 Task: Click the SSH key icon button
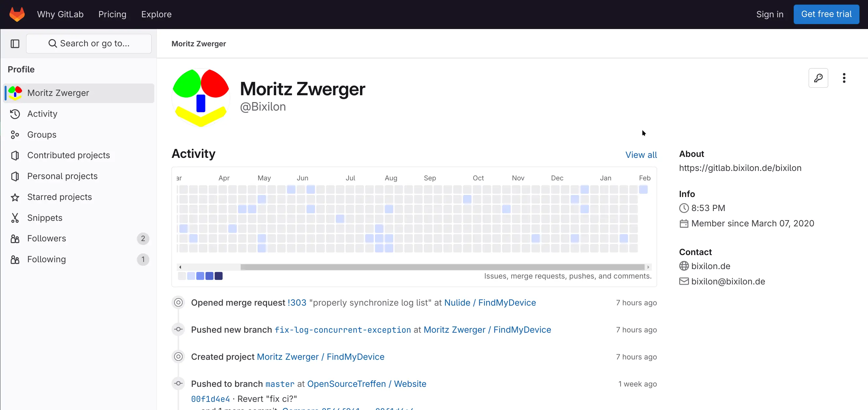click(818, 78)
